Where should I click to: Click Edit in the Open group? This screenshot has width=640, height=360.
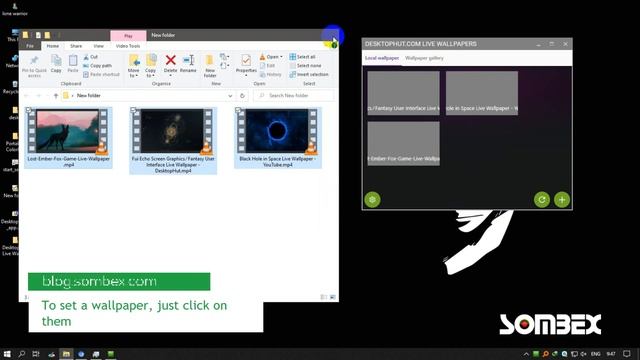point(267,66)
